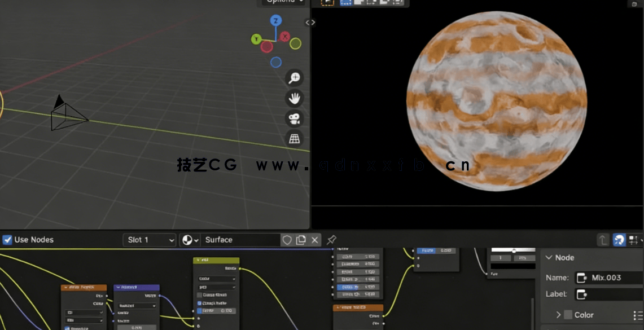Click the hand pan icon in viewport sidebar
Image resolution: width=644 pixels, height=330 pixels.
294,98
